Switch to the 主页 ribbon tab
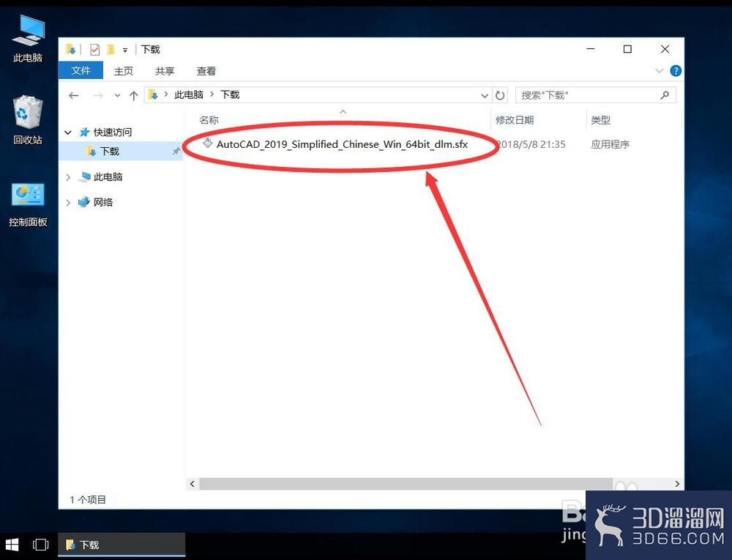The image size is (732, 560). [x=123, y=71]
